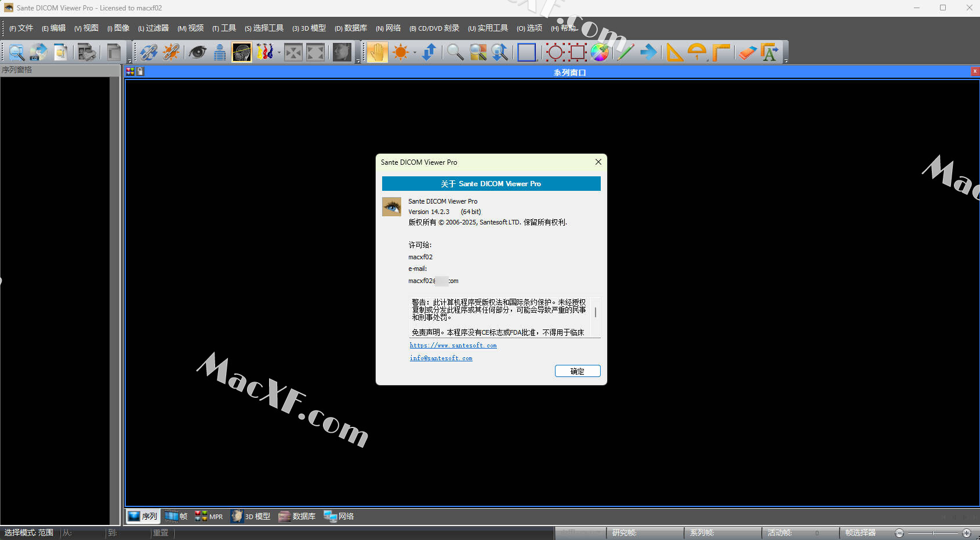The height and width of the screenshot is (540, 980).
Task: Click the open file magnifier icon
Action: tap(16, 52)
